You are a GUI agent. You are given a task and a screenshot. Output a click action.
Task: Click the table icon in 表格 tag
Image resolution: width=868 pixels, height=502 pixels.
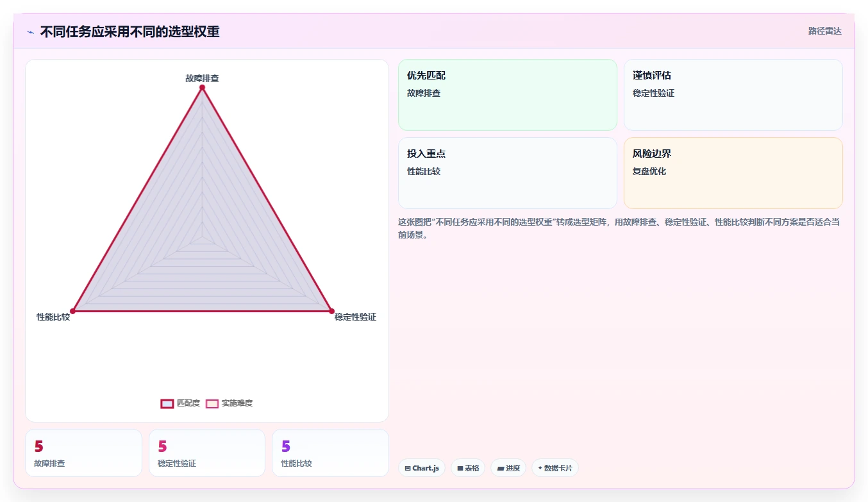(460, 469)
